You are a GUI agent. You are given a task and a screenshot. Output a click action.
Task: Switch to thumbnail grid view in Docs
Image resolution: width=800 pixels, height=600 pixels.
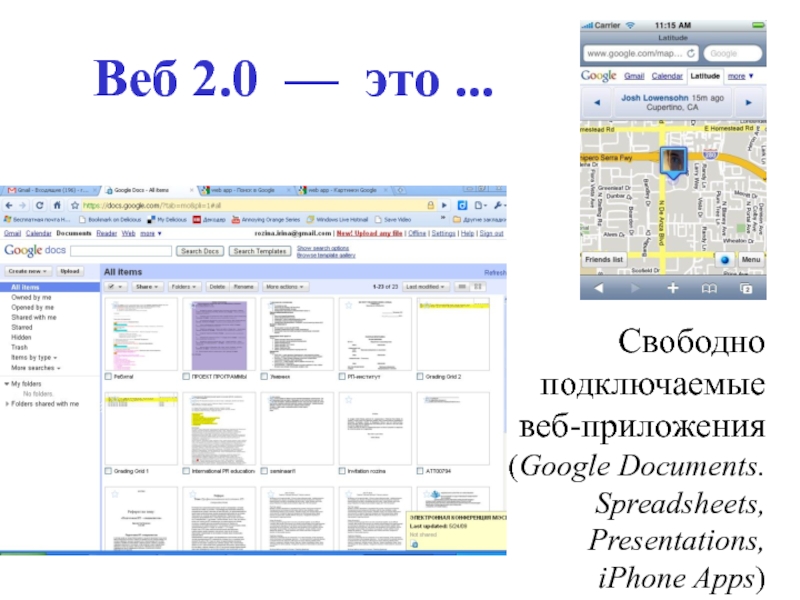point(478,287)
